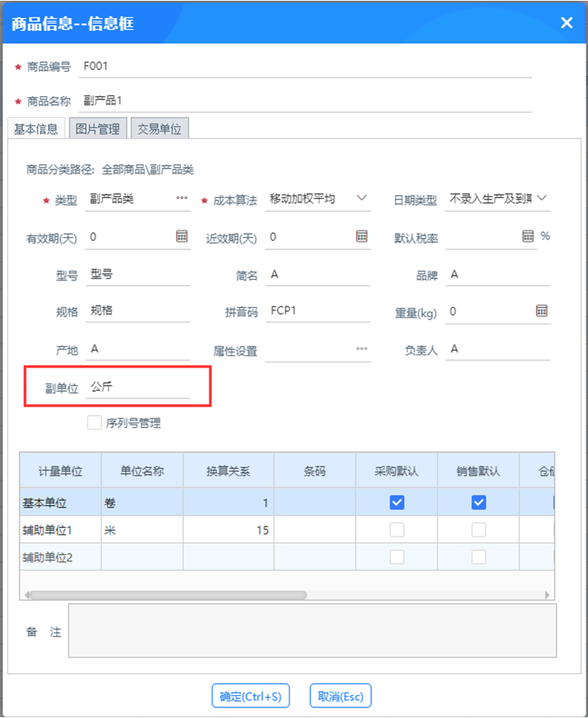This screenshot has height=718, width=588.
Task: Click the 确定(Ctrl+S) button
Action: coord(251,696)
